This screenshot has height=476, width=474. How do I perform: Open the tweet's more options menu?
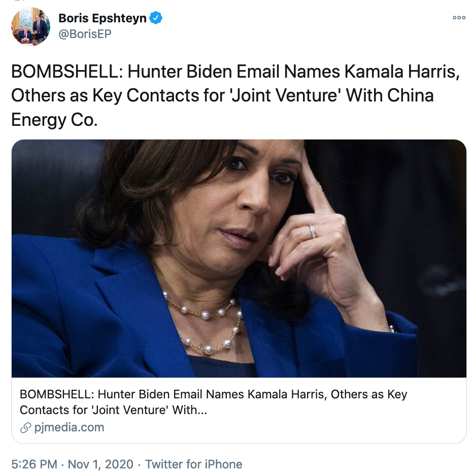tap(458, 18)
